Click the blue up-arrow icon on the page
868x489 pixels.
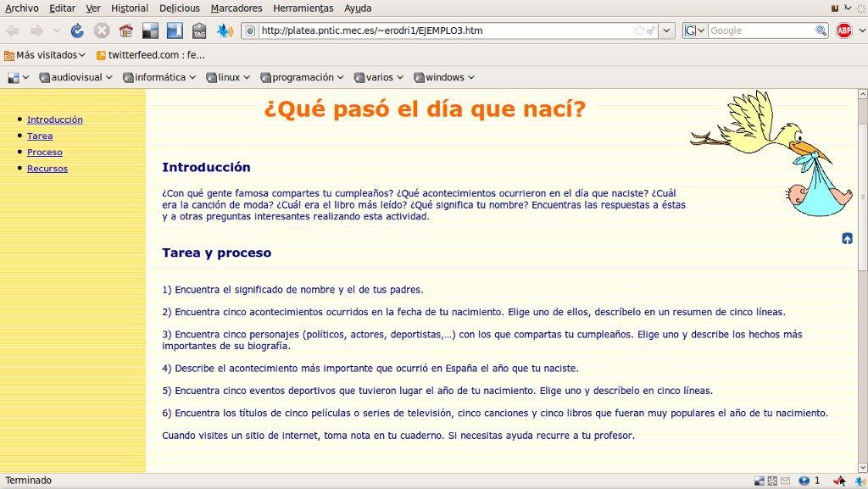click(847, 238)
